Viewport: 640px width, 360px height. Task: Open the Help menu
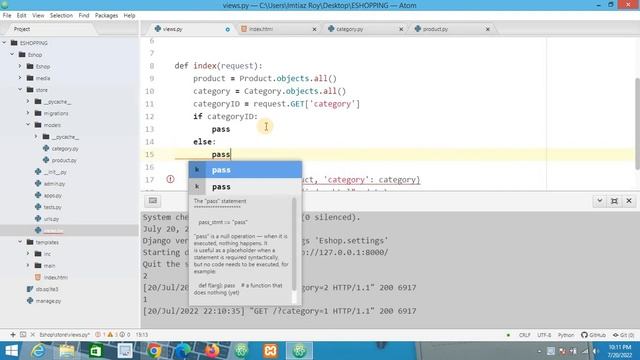[129, 16]
